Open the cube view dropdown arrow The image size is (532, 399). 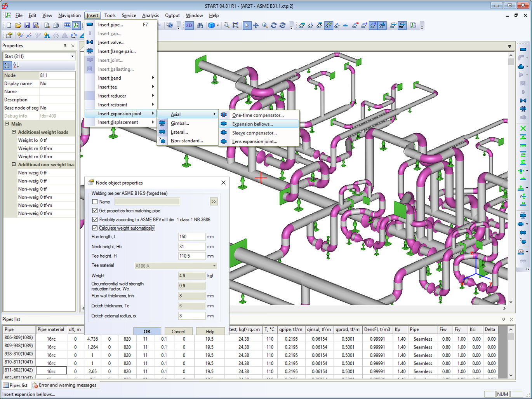click(217, 25)
